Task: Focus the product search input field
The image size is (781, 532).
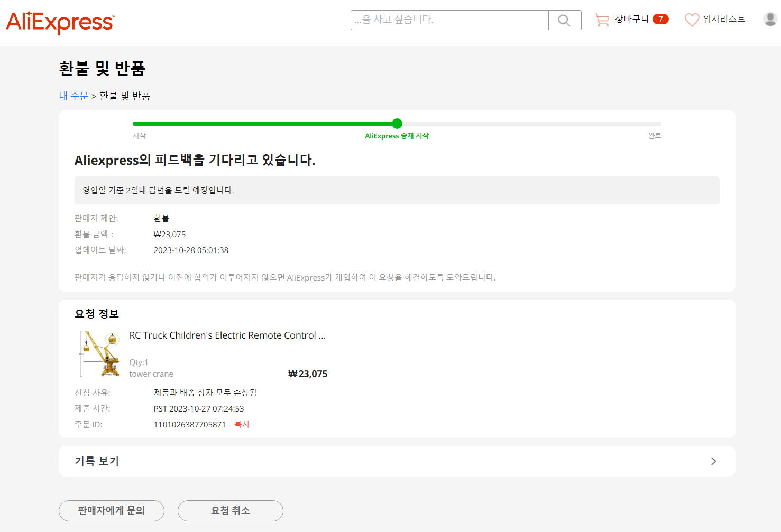Action: [449, 20]
